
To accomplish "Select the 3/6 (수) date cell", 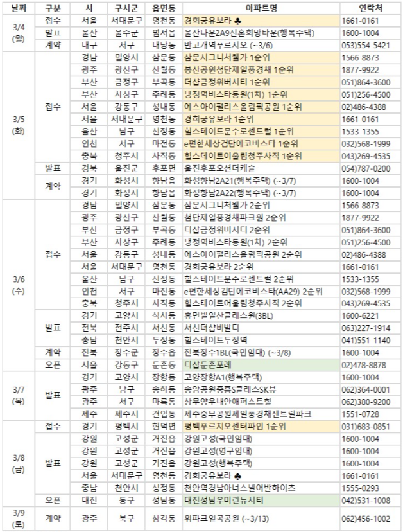I will tap(19, 285).
